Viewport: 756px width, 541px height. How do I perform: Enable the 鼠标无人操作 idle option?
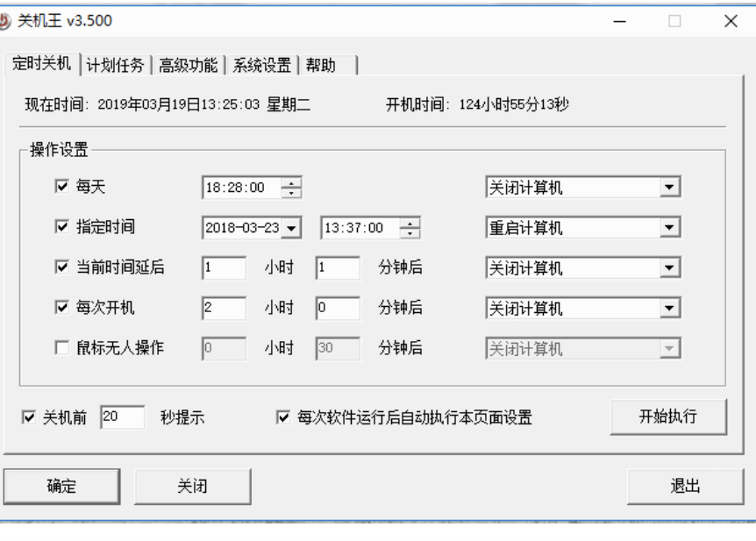click(61, 347)
